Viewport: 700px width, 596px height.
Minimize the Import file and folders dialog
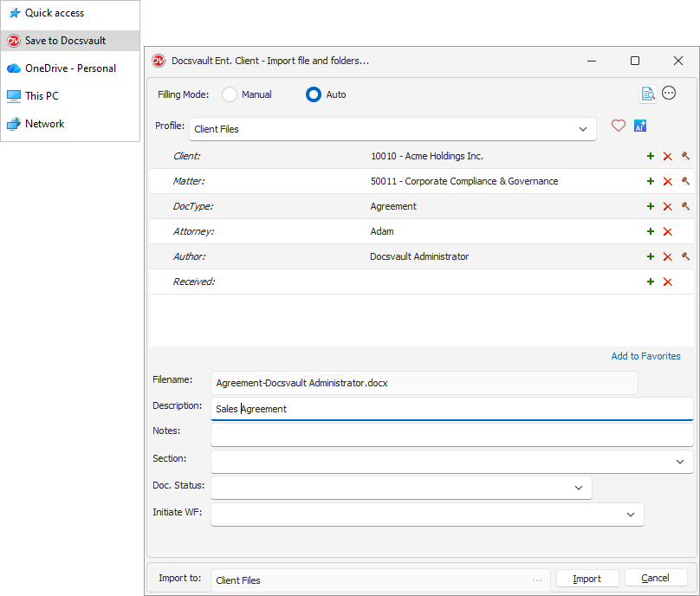coord(592,61)
